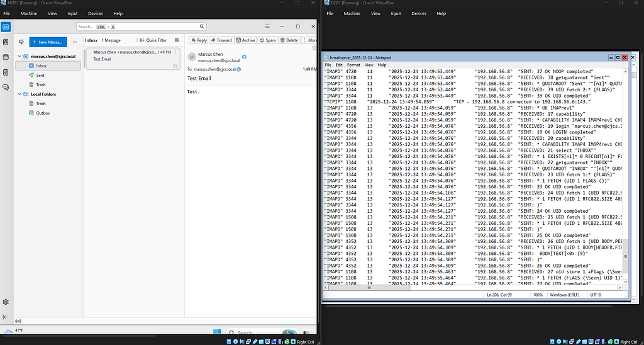Open MGR1 VirtualBox Machine menu

(x=28, y=14)
